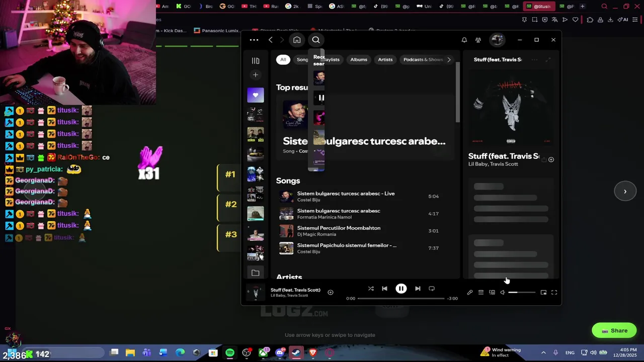Add Stuff to library in now-playing panel
The image size is (644, 362).
[551, 159]
